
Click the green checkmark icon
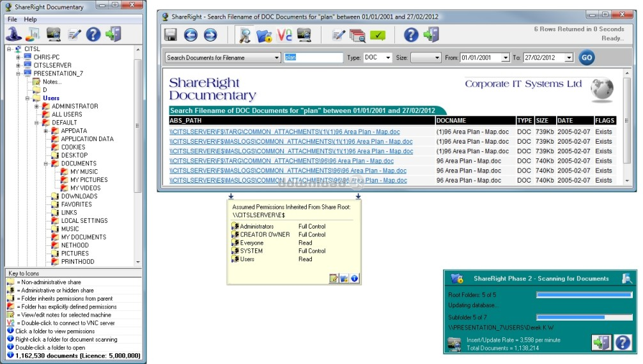coord(378,35)
